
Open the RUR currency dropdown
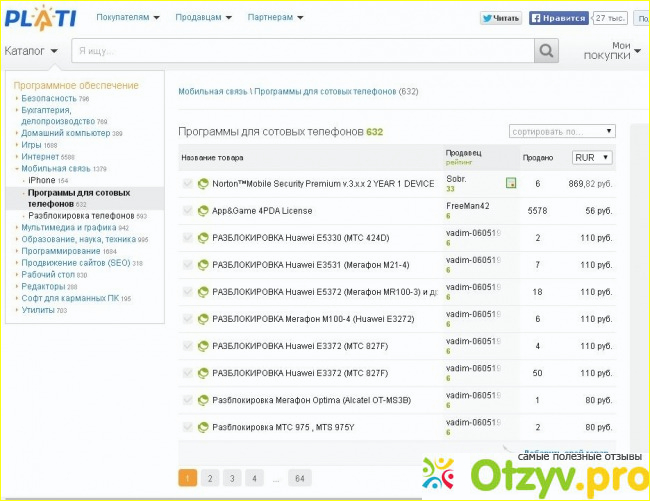tap(592, 157)
